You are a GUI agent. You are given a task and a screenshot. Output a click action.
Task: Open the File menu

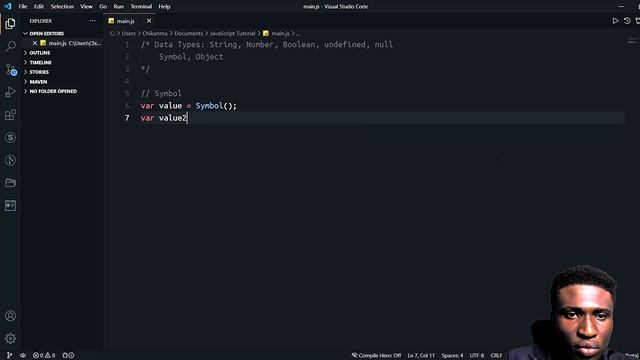pos(23,7)
